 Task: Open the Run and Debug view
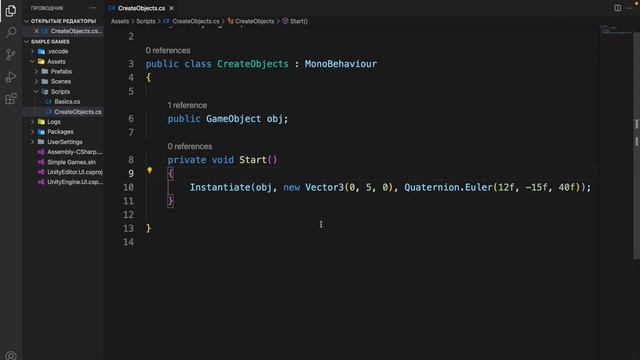point(11,77)
